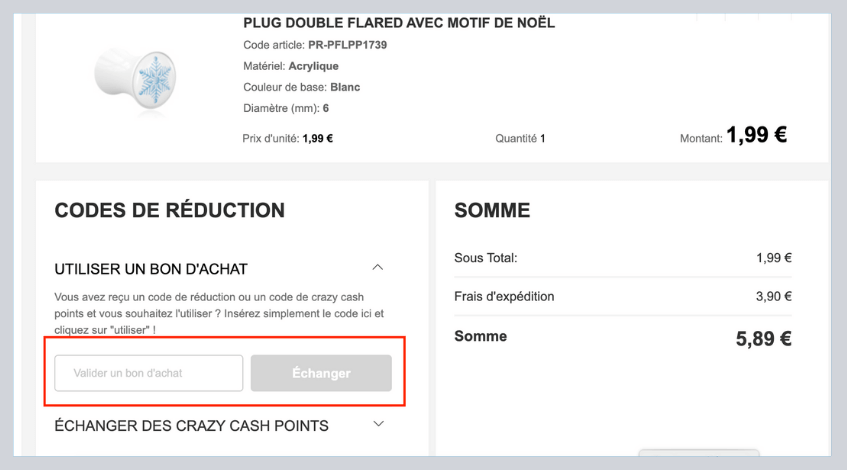Click the 'Utiliser un bon d'achat' header
Viewport: 847px width, 470px height.
pyautogui.click(x=151, y=269)
